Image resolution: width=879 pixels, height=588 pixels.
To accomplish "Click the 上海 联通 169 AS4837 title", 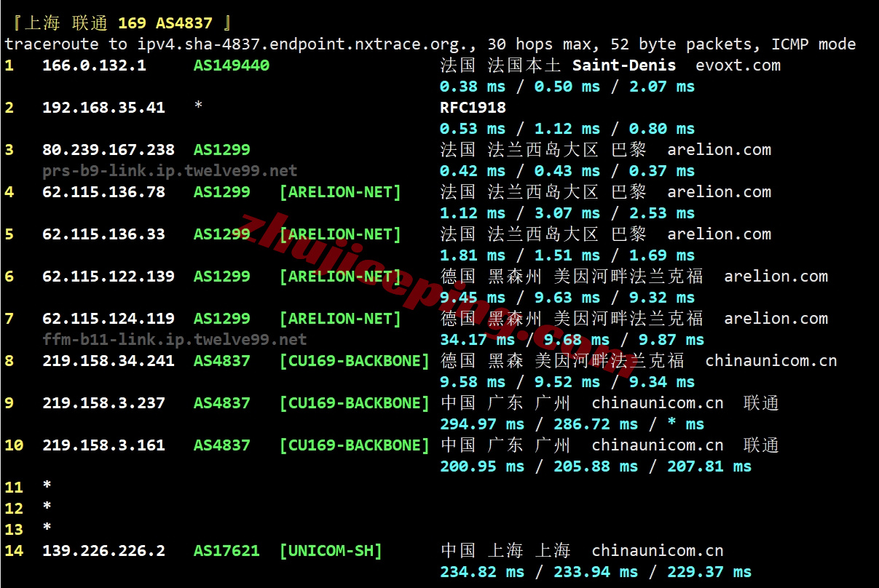I will coord(123,23).
